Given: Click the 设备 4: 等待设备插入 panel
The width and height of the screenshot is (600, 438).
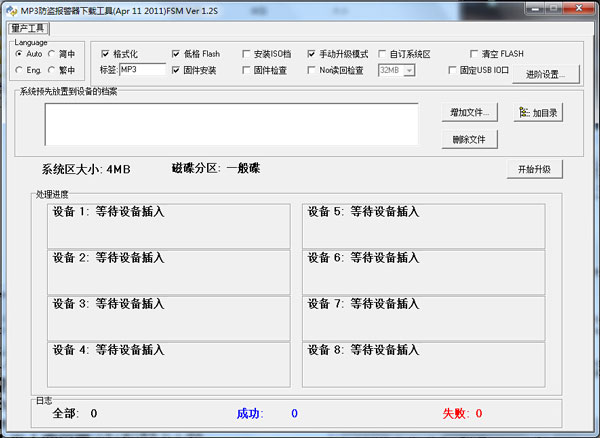Looking at the screenshot, I should [x=169, y=365].
